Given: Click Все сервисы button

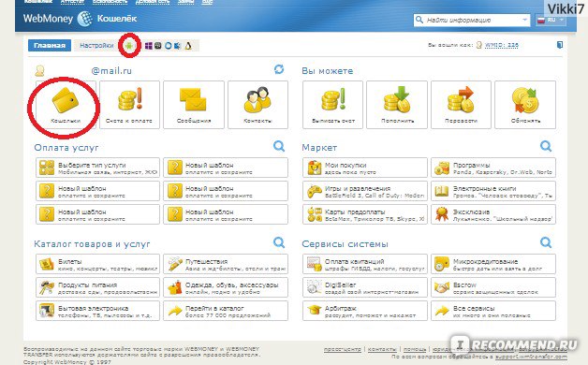Looking at the screenshot, I should [x=493, y=311].
